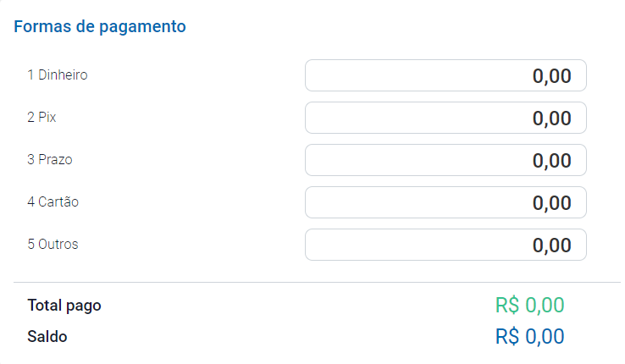
Task: Select the Prazo amount input box
Action: click(445, 160)
